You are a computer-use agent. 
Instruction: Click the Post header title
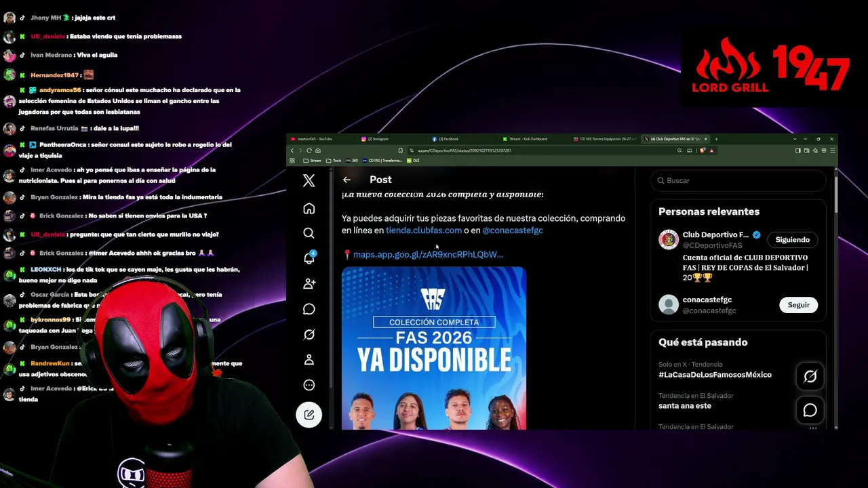[x=380, y=180]
